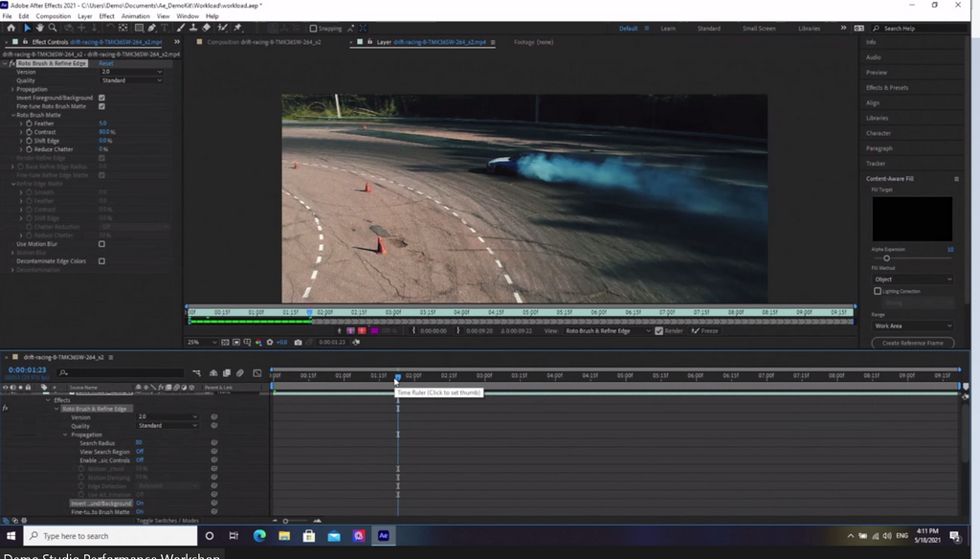This screenshot has height=559, width=980.
Task: Open File Explorer from the taskbar
Action: tap(283, 536)
